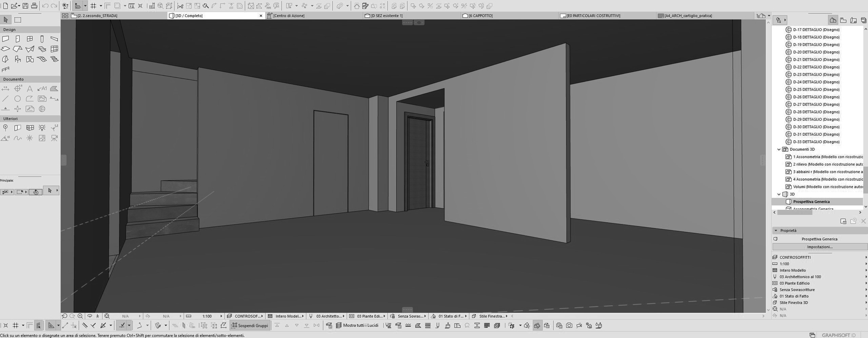Image resolution: width=868 pixels, height=338 pixels.
Task: Select the Dimension tool in Documento
Action: (5, 89)
